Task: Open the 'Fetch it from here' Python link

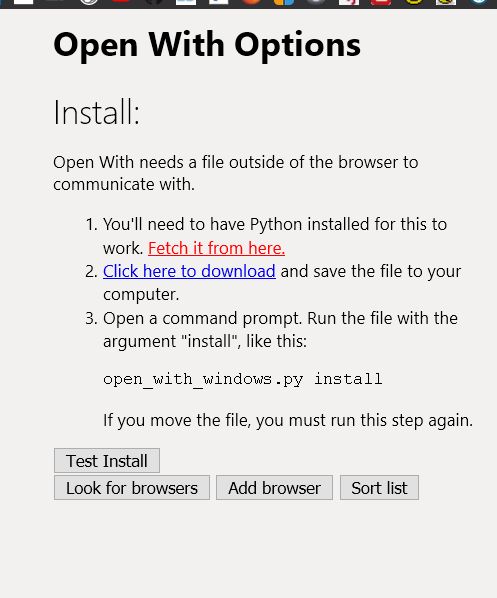Action: coord(216,248)
